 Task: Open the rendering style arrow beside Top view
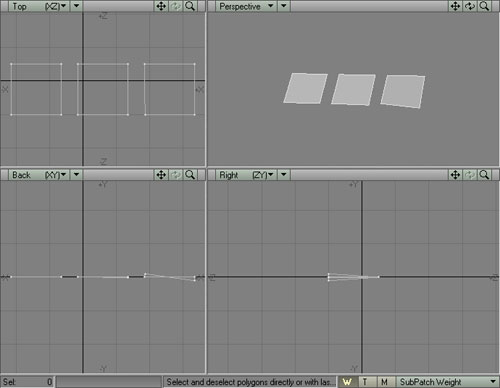tap(76, 6)
